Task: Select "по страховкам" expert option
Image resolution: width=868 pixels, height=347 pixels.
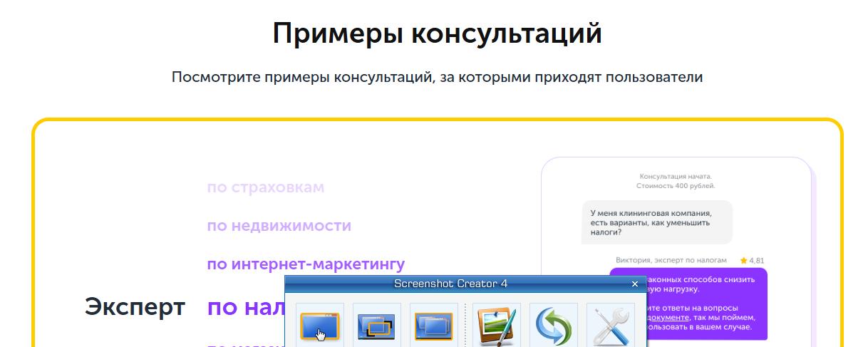Action: point(265,187)
